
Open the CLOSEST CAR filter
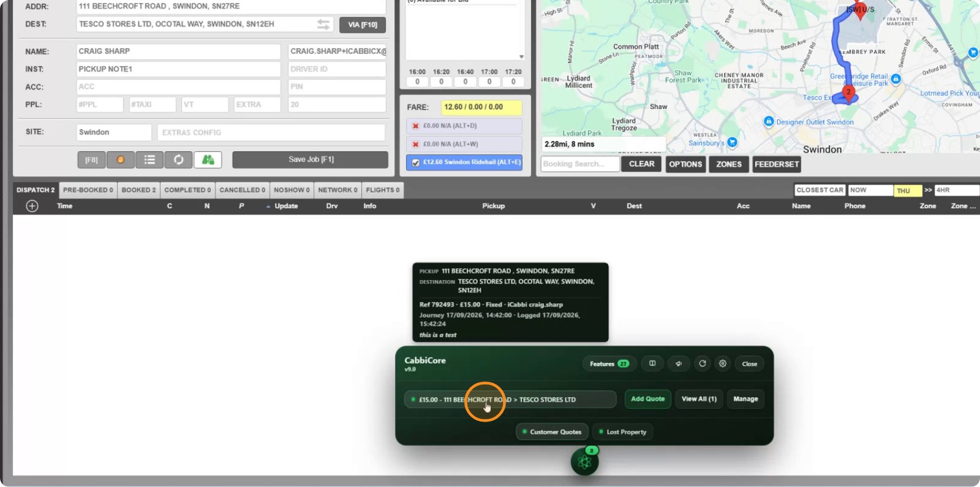click(820, 190)
